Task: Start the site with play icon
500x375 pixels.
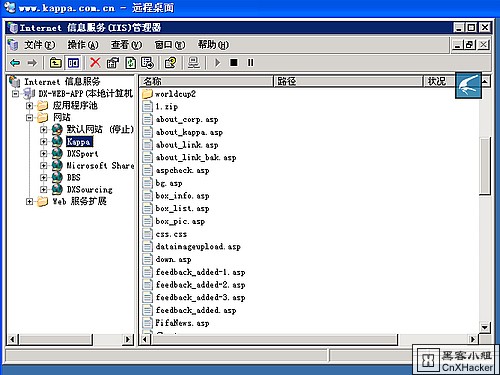Action: pyautogui.click(x=217, y=63)
